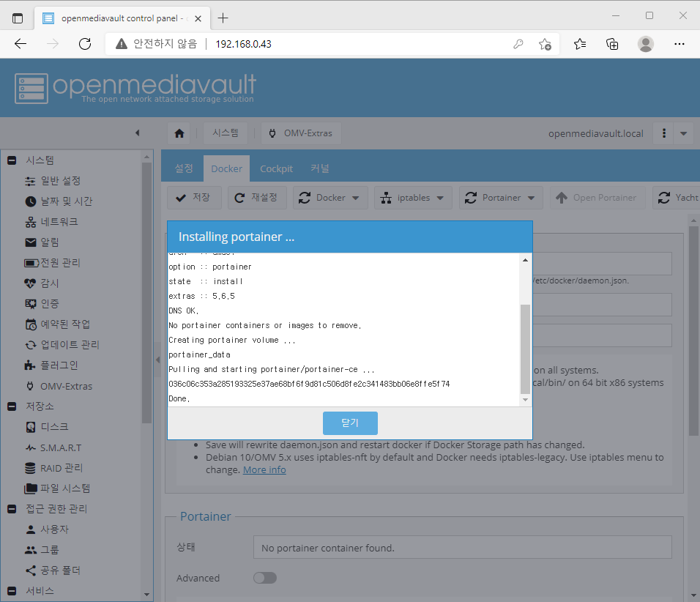Open the browser favorites list
The height and width of the screenshot is (602, 700).
580,44
